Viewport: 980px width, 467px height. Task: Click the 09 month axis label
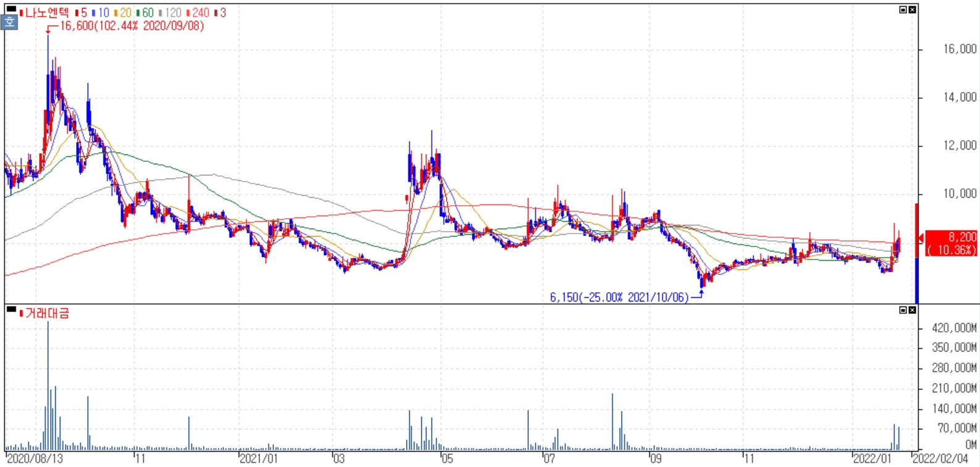coord(656,458)
